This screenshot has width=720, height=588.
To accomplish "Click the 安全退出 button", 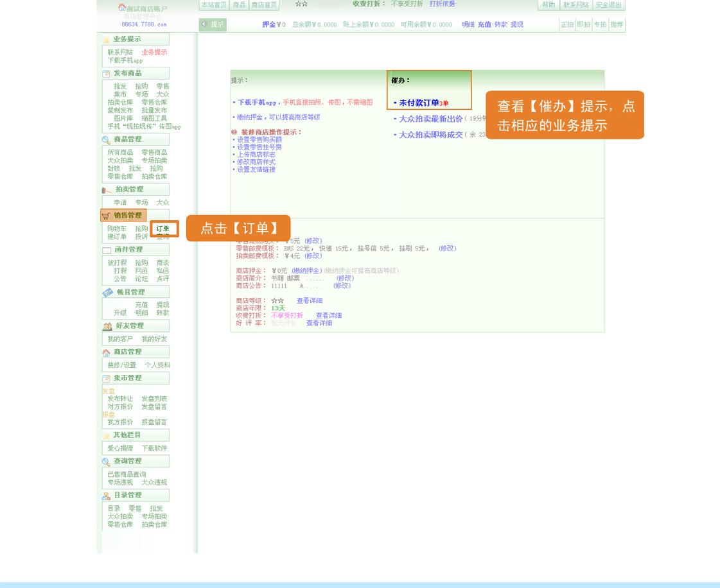I will (x=608, y=4).
